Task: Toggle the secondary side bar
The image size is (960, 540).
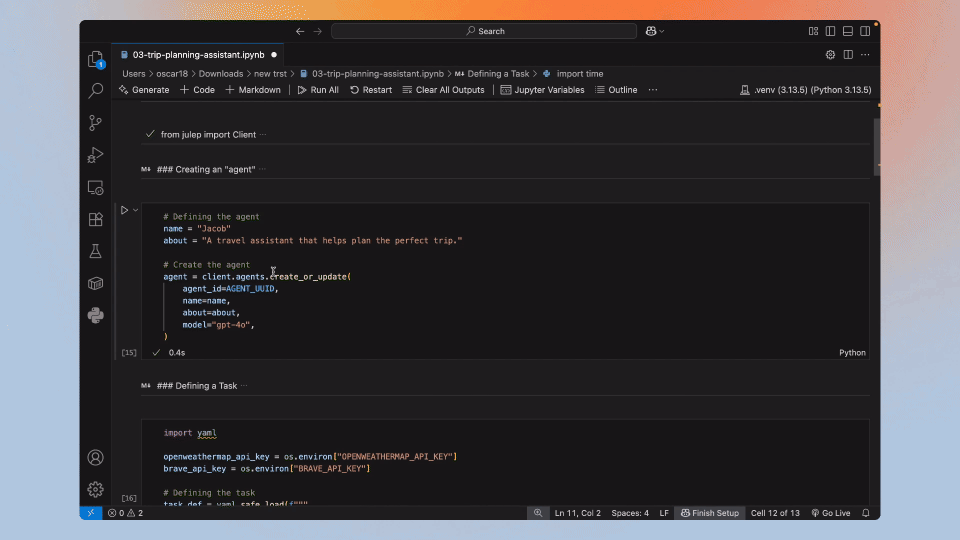Action: [x=865, y=31]
